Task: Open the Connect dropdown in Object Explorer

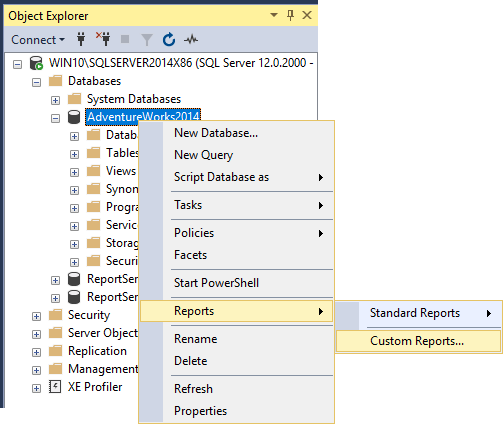Action: (38, 40)
